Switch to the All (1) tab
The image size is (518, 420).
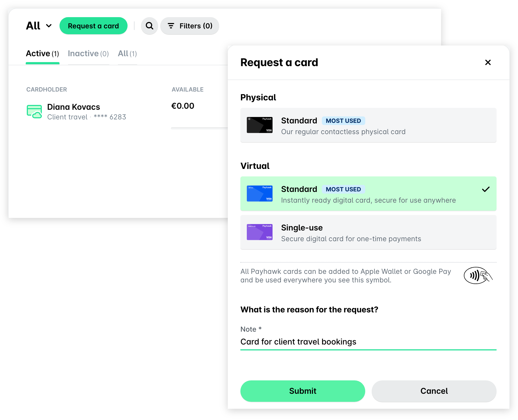click(127, 54)
